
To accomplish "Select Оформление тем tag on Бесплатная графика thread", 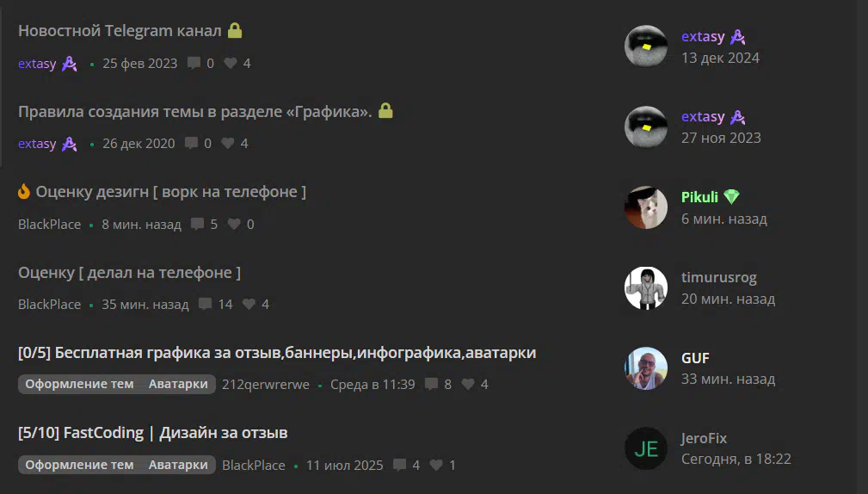I will (79, 384).
